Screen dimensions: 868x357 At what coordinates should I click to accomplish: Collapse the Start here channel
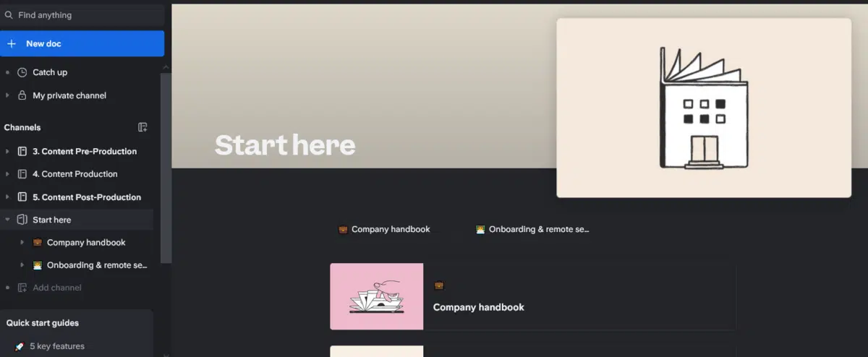pyautogui.click(x=7, y=220)
